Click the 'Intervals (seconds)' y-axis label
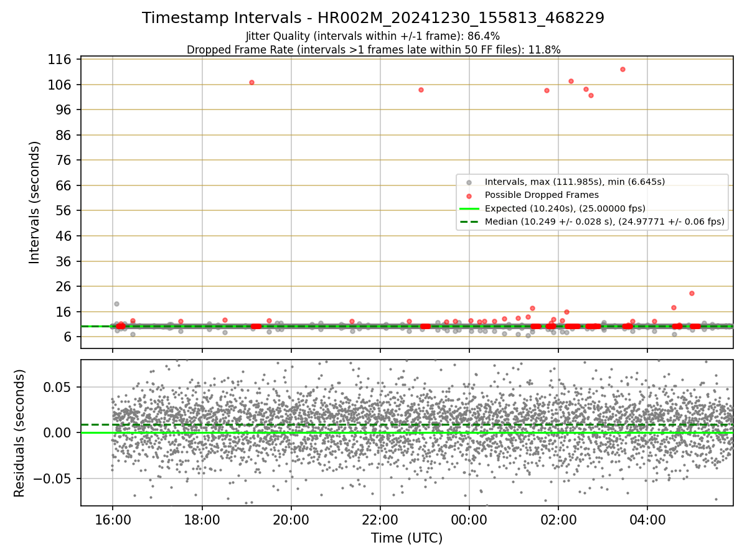Image resolution: width=747 pixels, height=560 pixels. coord(35,202)
